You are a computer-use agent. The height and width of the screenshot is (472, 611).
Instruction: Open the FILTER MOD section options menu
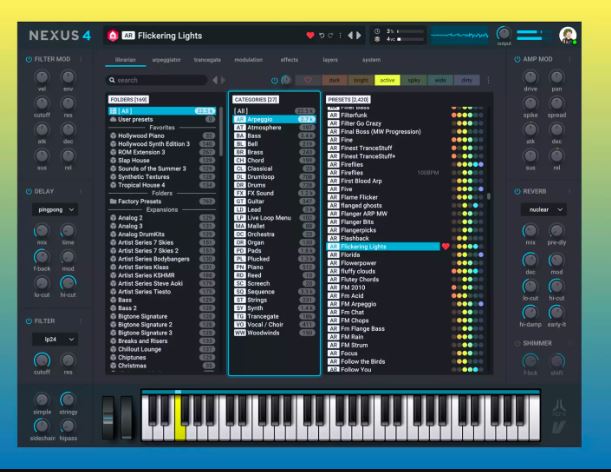(81, 59)
